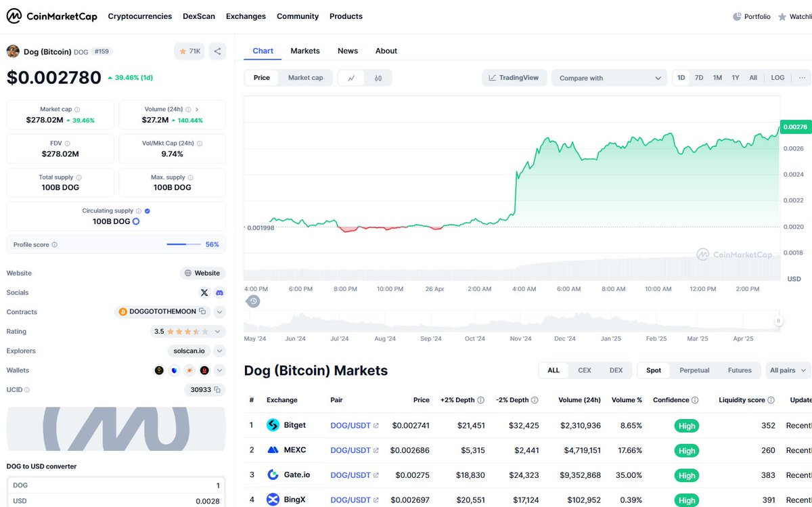Open the All pairs dropdown
Image resolution: width=812 pixels, height=507 pixels.
point(788,370)
